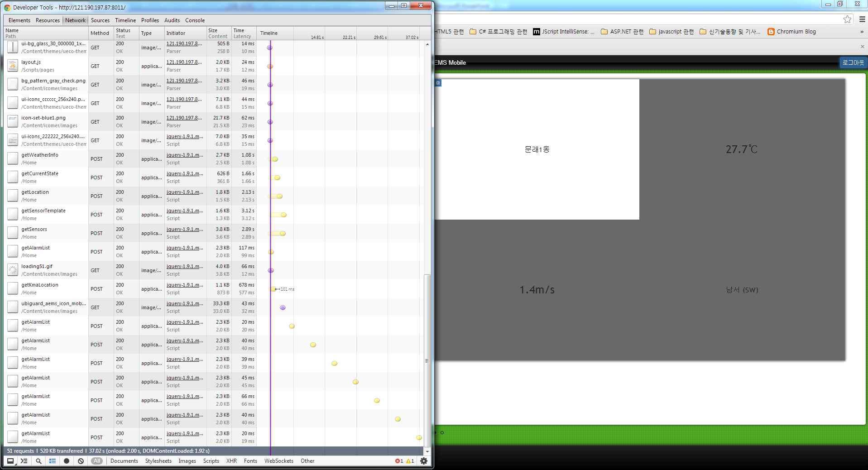Switch to the Sources panel

pyautogui.click(x=100, y=20)
